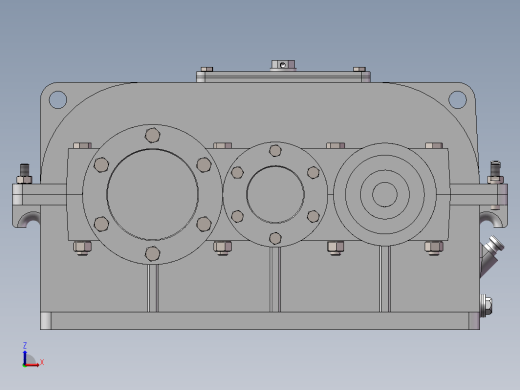
Task: Select the rightmost hex nut under the flange
Action: coord(434,248)
